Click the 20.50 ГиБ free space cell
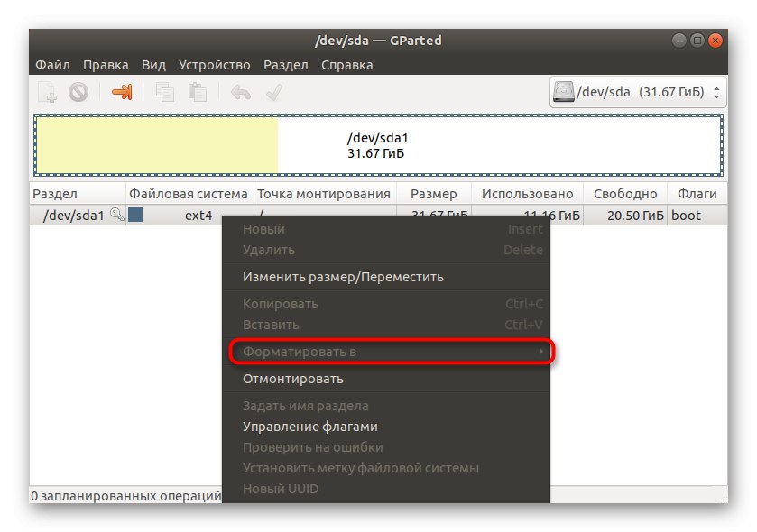 click(x=635, y=216)
